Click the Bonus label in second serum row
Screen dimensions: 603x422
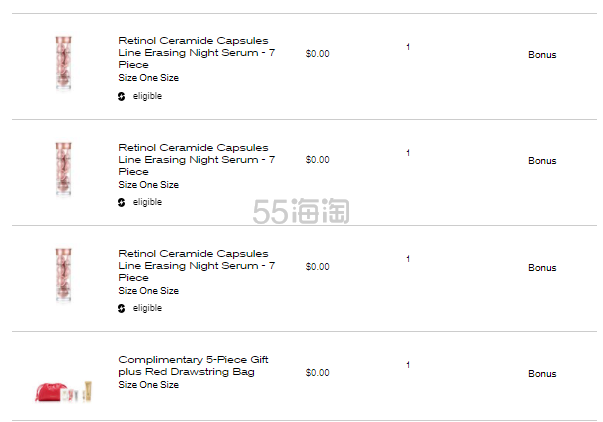(542, 161)
